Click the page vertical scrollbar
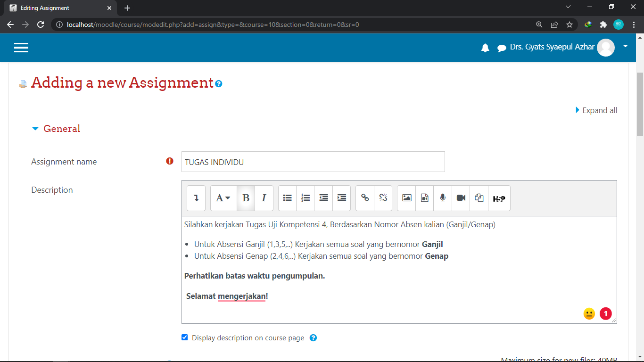The image size is (644, 362). (x=640, y=104)
